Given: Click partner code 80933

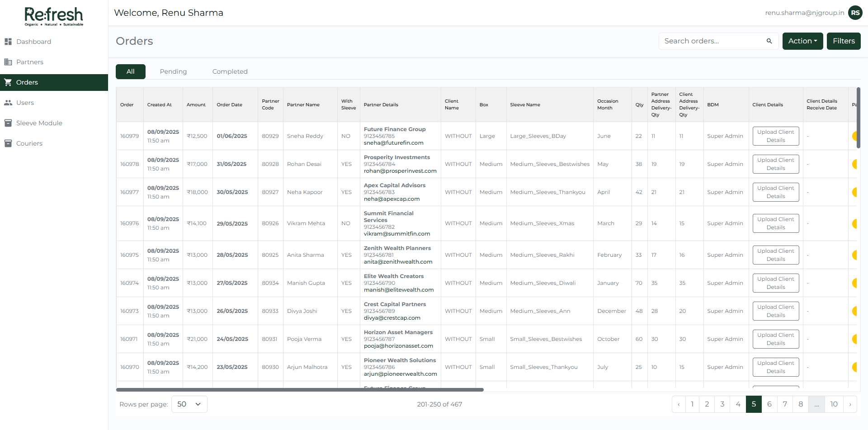Looking at the screenshot, I should [x=270, y=311].
